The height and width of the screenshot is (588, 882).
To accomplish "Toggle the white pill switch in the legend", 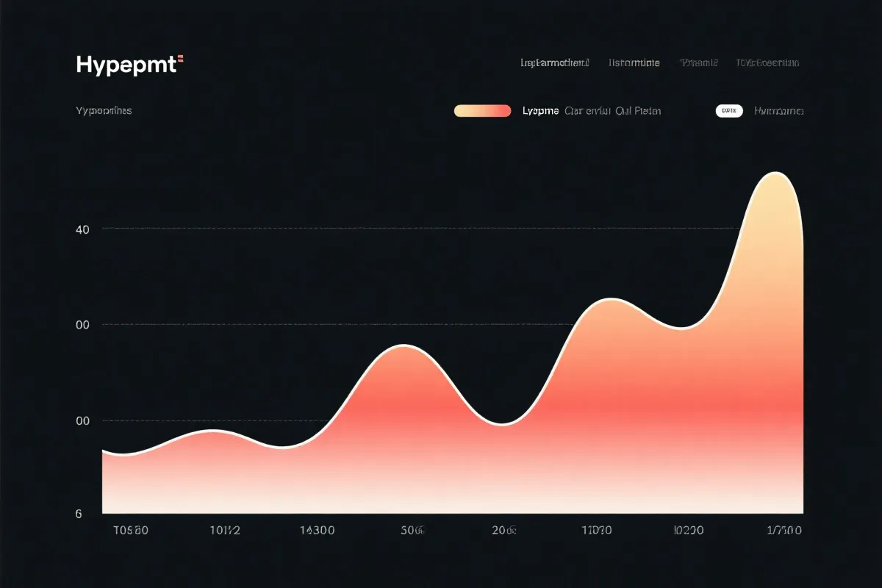I will click(x=729, y=111).
